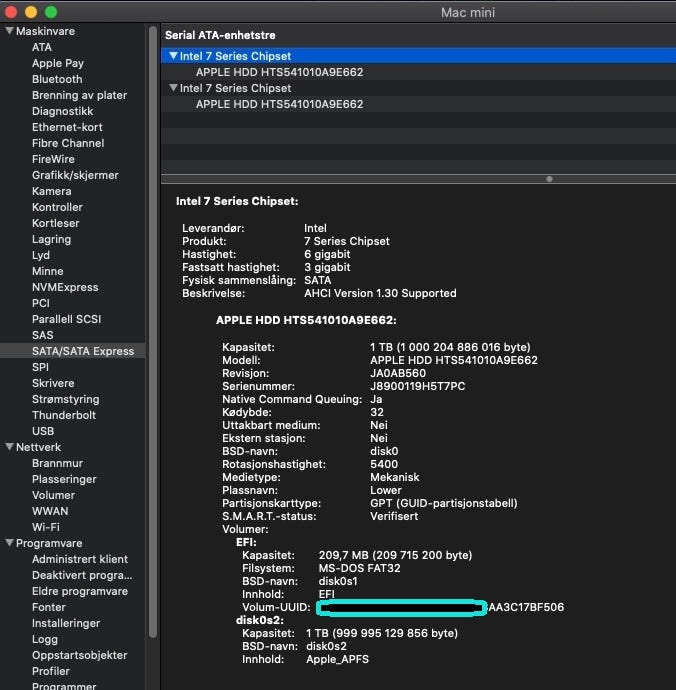Collapse the Nettverk section triangle

point(9,447)
